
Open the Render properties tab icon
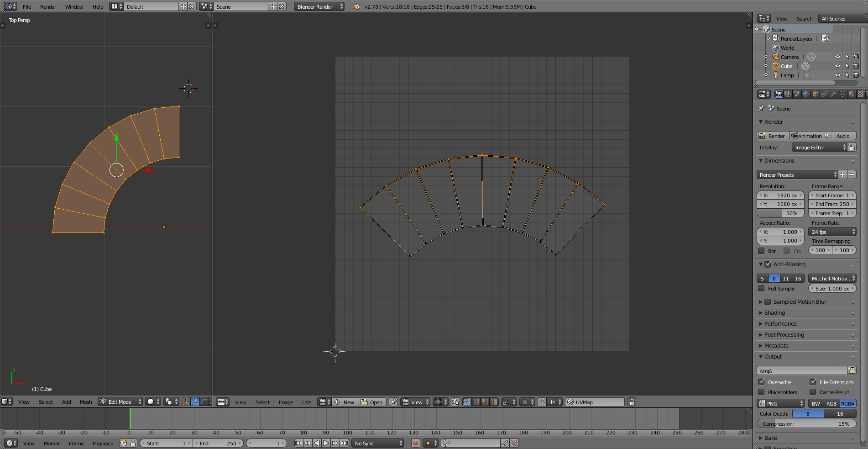point(779,94)
